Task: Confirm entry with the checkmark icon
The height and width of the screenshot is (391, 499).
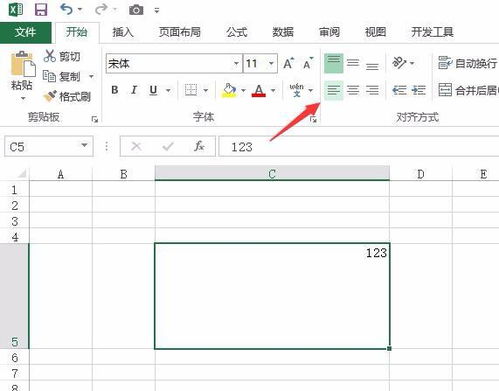Action: pyautogui.click(x=168, y=146)
